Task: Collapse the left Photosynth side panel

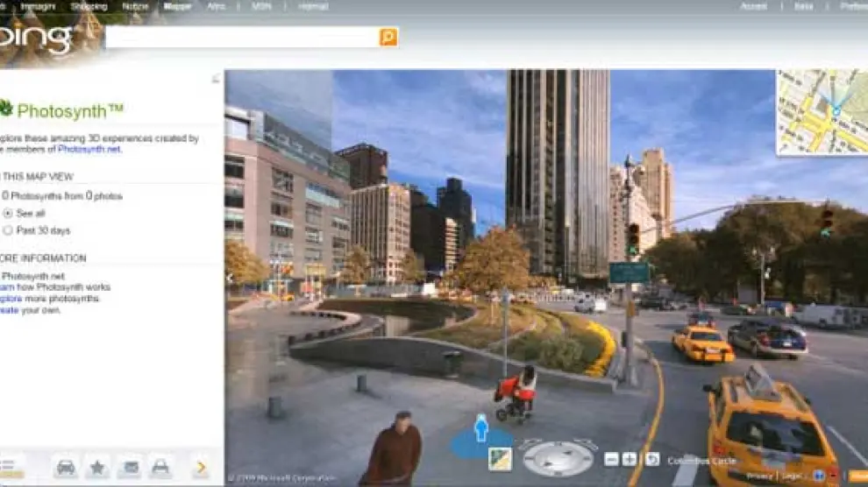Action: click(x=217, y=79)
